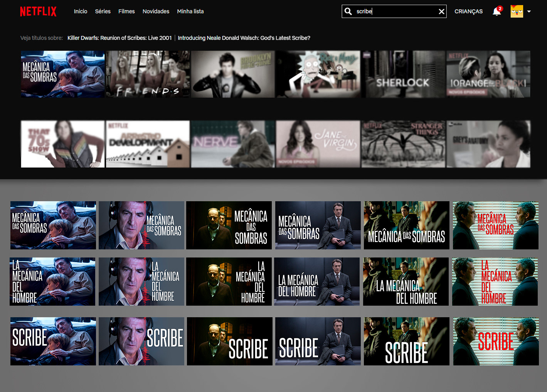Open Introducing Neale Donald Walsch link
The image size is (547, 392).
[244, 38]
